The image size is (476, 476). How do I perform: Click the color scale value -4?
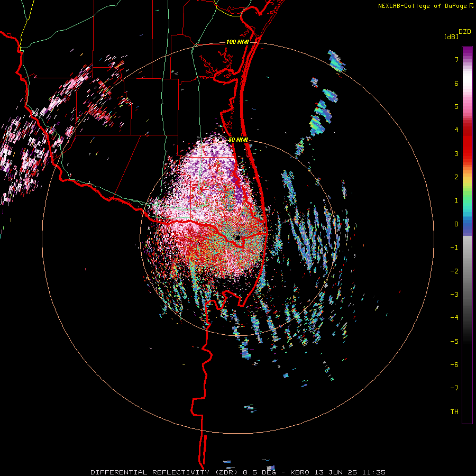(454, 318)
